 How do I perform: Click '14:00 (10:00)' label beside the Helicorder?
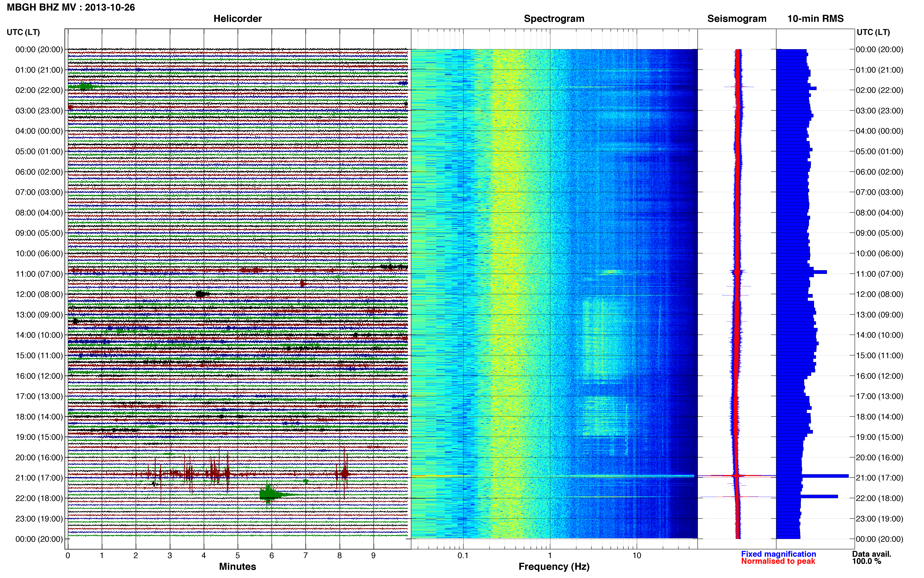pos(39,335)
